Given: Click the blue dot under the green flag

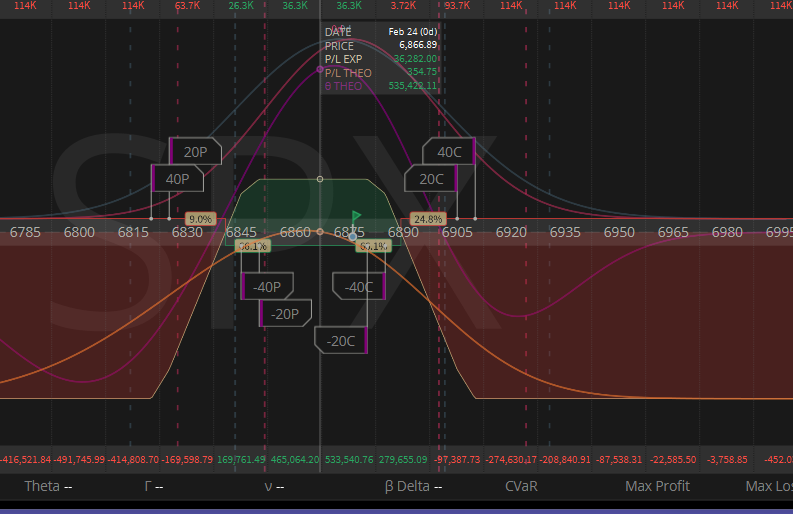Looking at the screenshot, I should [353, 236].
